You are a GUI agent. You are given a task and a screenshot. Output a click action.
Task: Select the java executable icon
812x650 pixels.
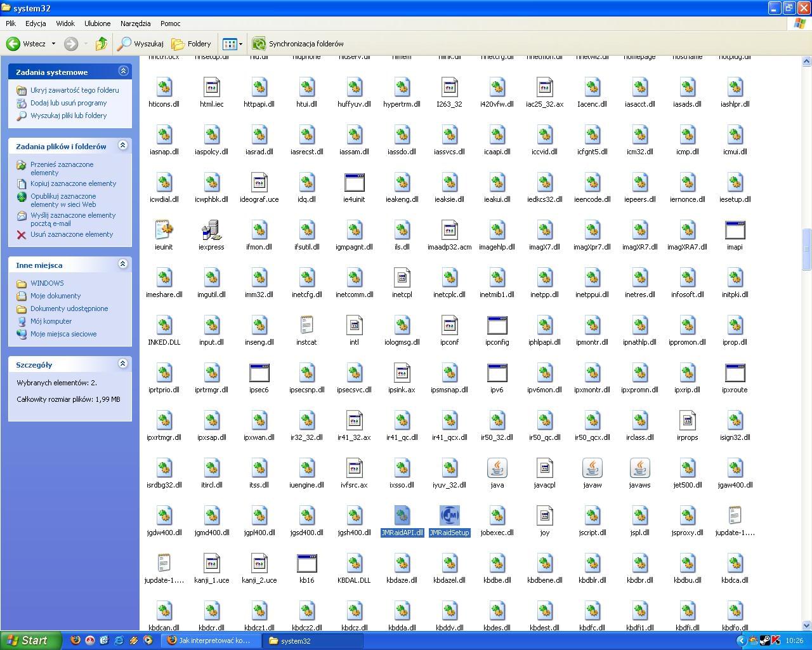497,468
